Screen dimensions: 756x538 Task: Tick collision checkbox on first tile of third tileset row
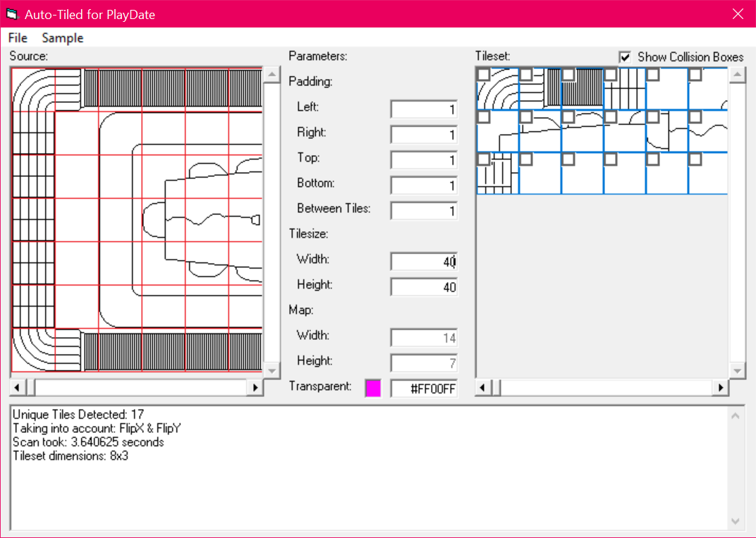click(483, 159)
